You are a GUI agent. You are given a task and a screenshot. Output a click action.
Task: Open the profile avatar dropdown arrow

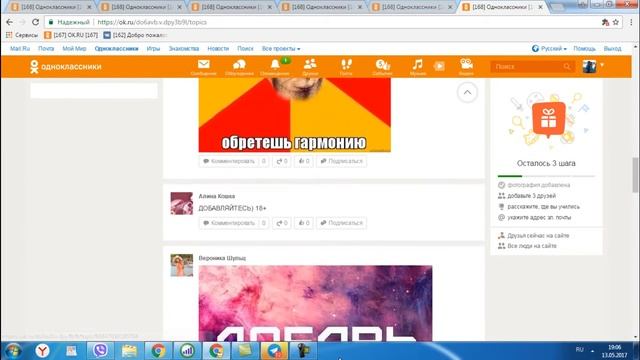(602, 65)
